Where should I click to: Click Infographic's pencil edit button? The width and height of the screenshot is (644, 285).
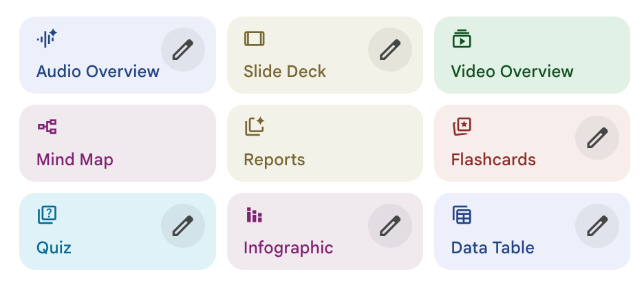(389, 226)
